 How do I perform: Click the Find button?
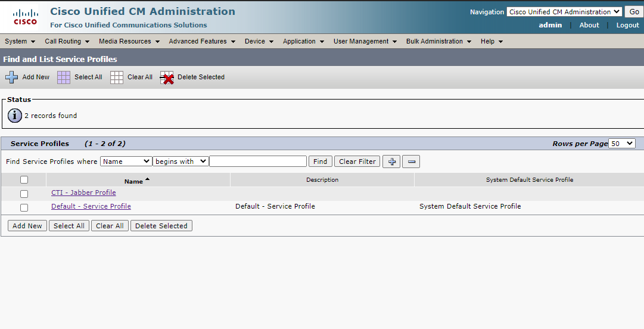pyautogui.click(x=320, y=162)
